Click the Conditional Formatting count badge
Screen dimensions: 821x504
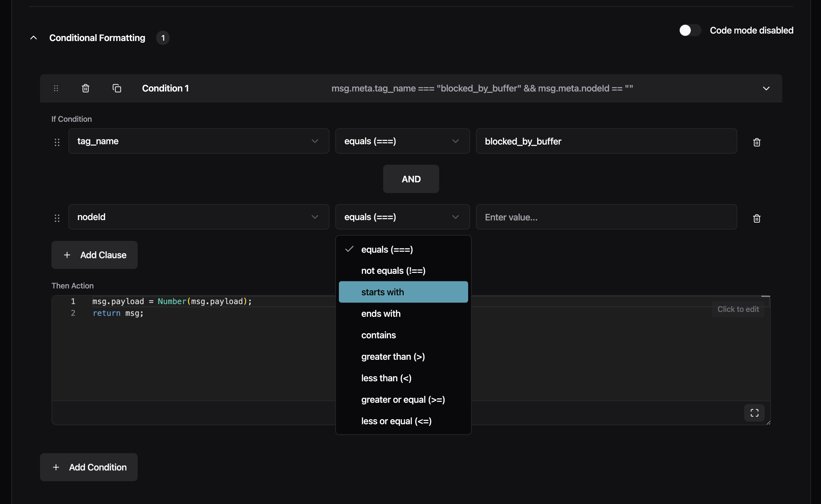coord(163,38)
